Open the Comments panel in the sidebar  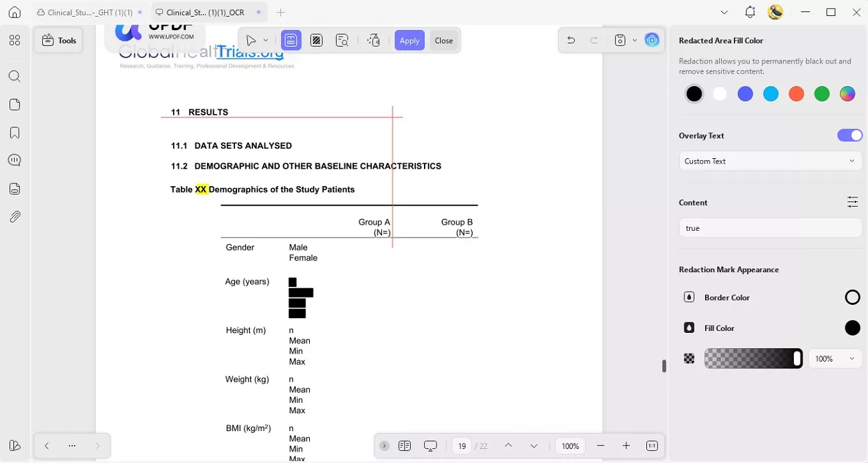15,159
